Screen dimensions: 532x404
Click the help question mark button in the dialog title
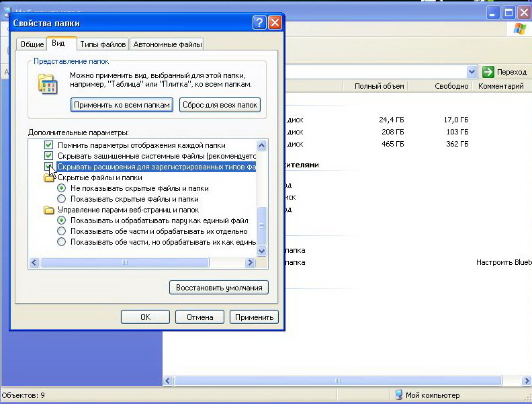[259, 23]
